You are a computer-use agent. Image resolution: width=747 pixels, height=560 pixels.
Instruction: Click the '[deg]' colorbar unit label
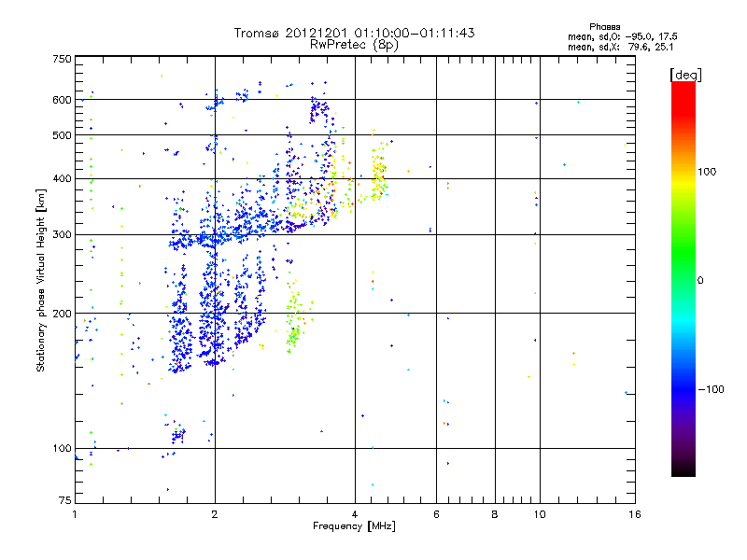coord(685,75)
